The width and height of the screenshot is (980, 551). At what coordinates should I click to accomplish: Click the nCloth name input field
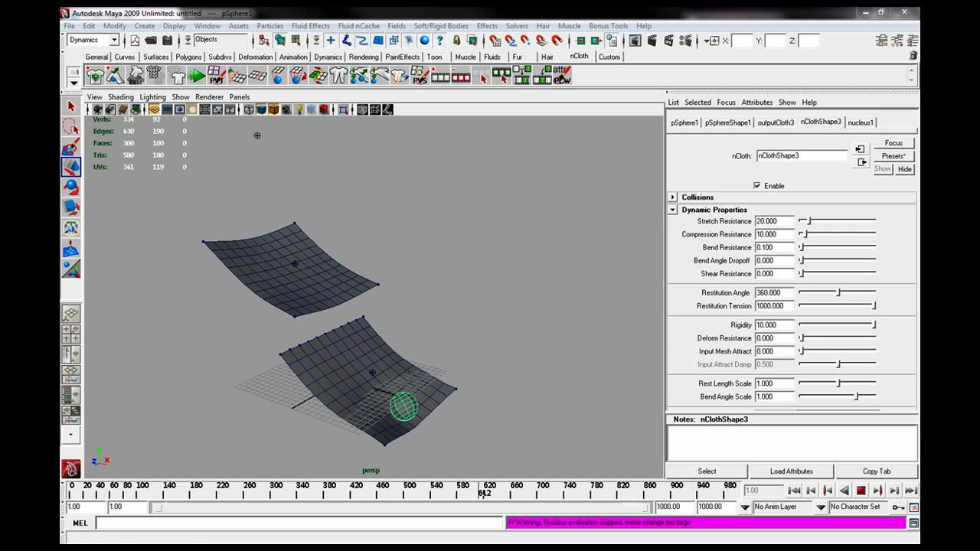tap(802, 155)
